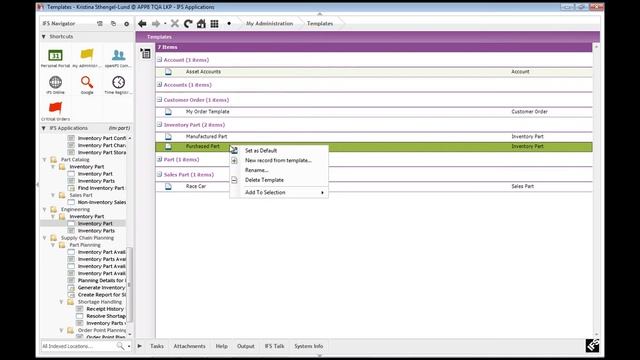Click the document icon of Race Car row

(x=169, y=187)
